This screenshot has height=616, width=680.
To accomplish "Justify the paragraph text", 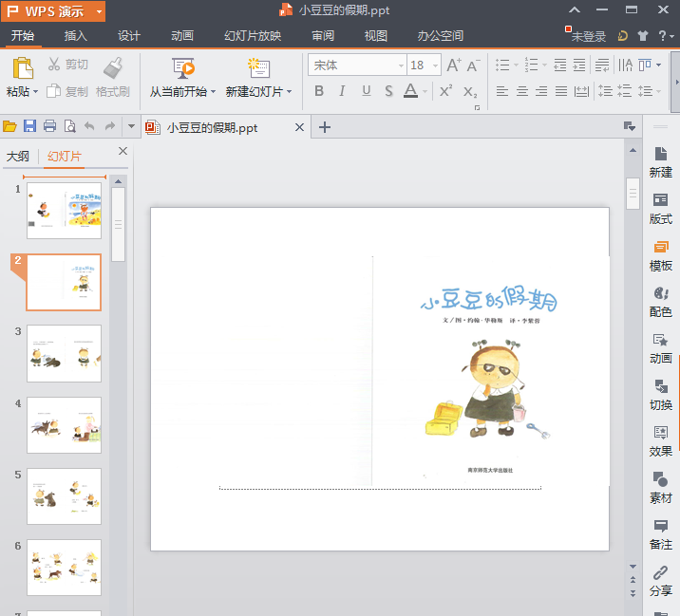I will pos(561,91).
